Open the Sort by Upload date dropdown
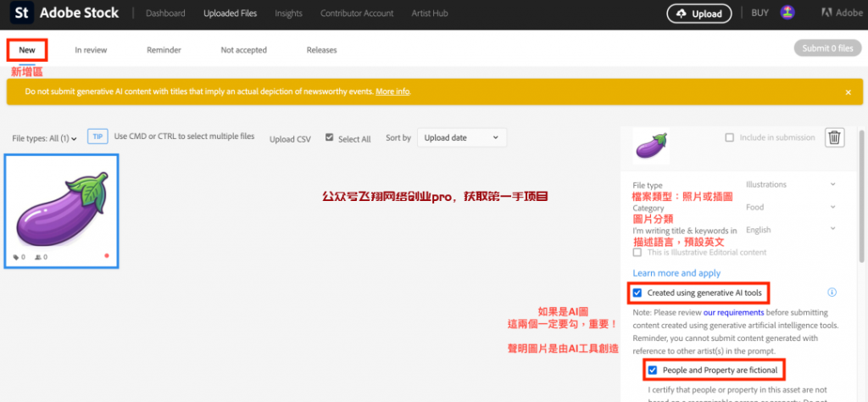 (462, 137)
